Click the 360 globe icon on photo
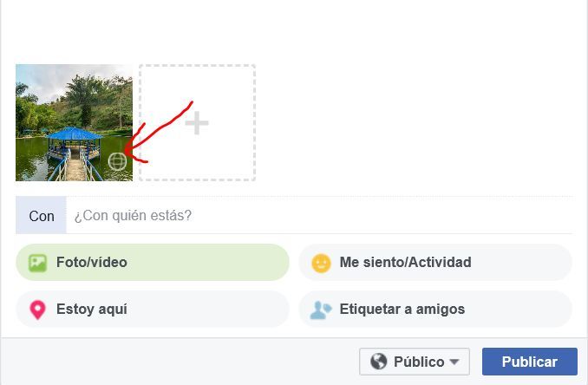 (117, 161)
